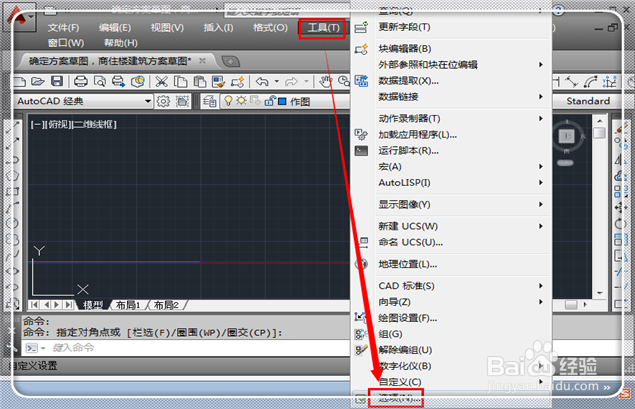
Task: Expand 外部参照和块在位编辑 submenu
Action: [540, 65]
